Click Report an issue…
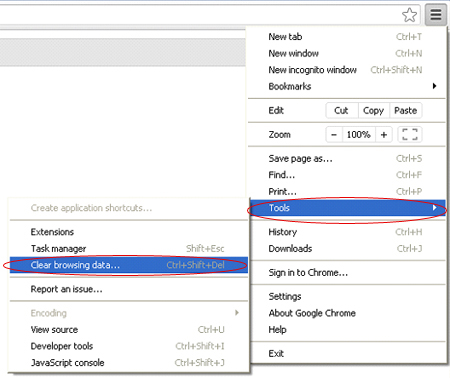 coord(129,289)
